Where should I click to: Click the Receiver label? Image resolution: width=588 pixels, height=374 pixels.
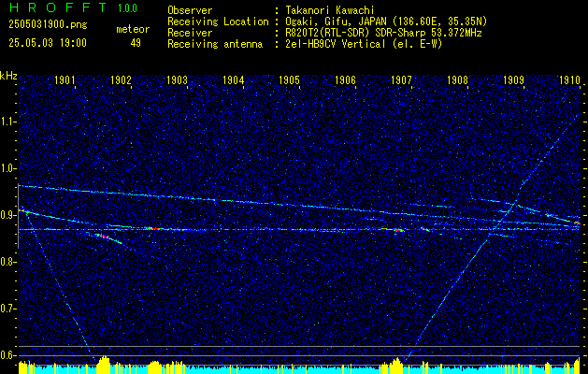[x=190, y=33]
